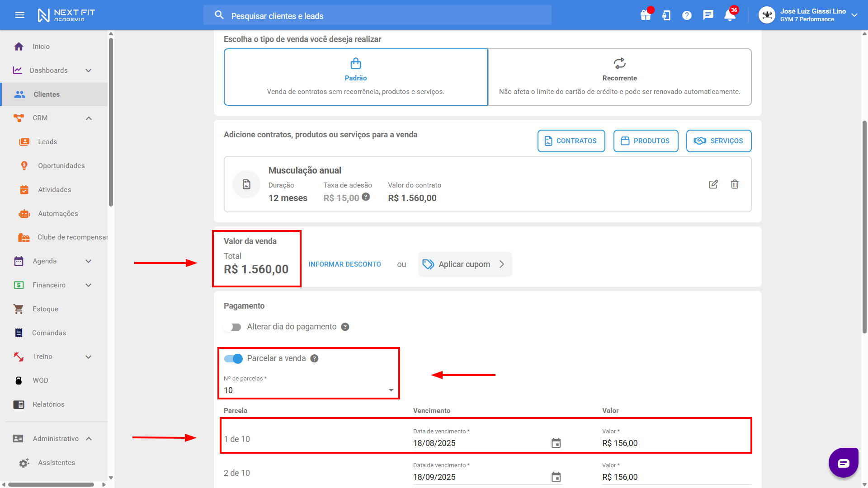Screen dimensions: 868x488
Task: Click the Pesquisar clientes e leads search field
Action: coord(377,16)
